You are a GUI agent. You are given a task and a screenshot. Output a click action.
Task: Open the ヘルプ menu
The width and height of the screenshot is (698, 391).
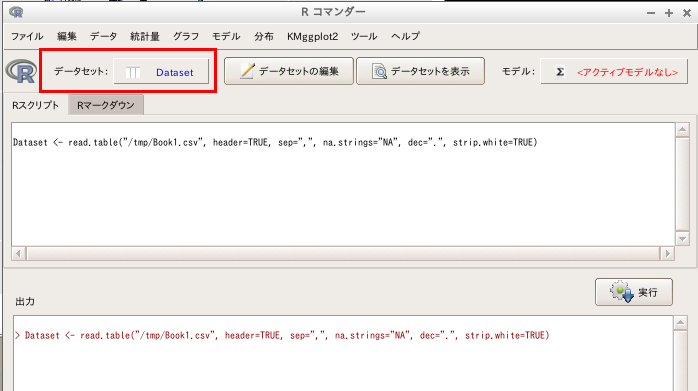405,36
